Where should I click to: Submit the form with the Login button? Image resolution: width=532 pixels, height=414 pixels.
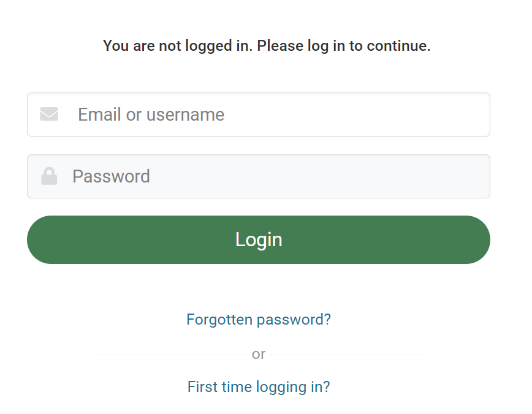click(258, 239)
